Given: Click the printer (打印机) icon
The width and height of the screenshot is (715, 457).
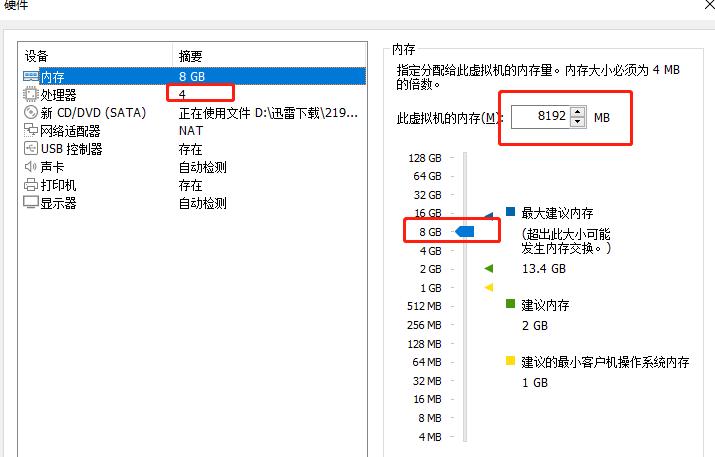Looking at the screenshot, I should (31, 185).
